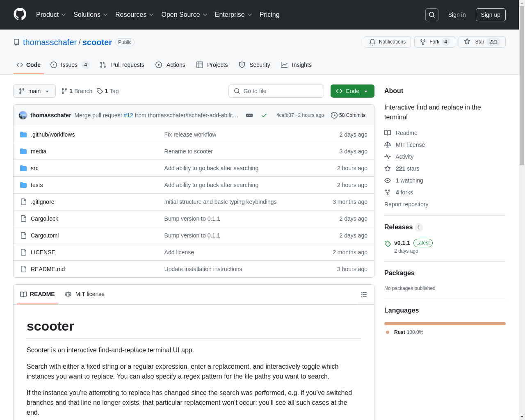Select the README tab in file viewer
This screenshot has height=420, width=525.
(37, 294)
